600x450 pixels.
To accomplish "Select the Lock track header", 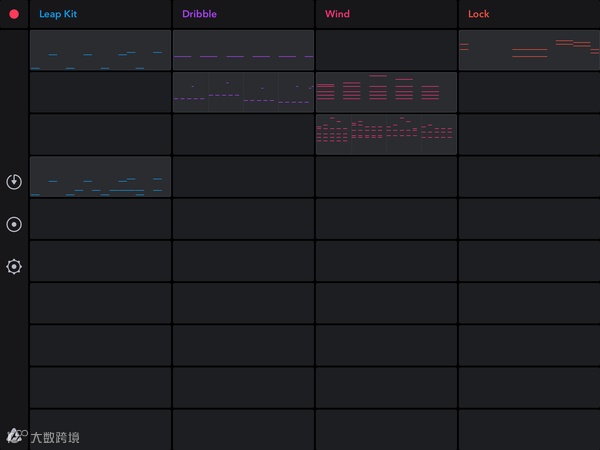I will tap(530, 14).
